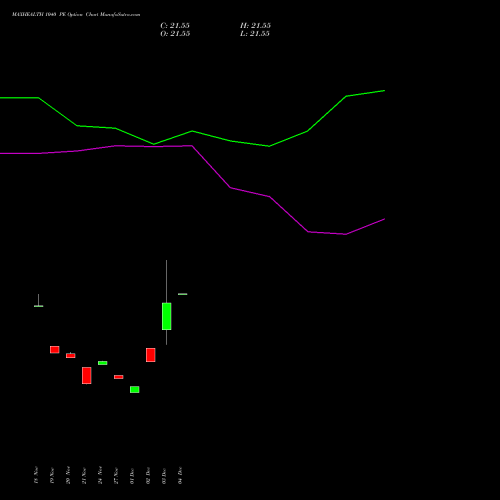
Task: Click the 01 Dec date label
Action: 132,475
